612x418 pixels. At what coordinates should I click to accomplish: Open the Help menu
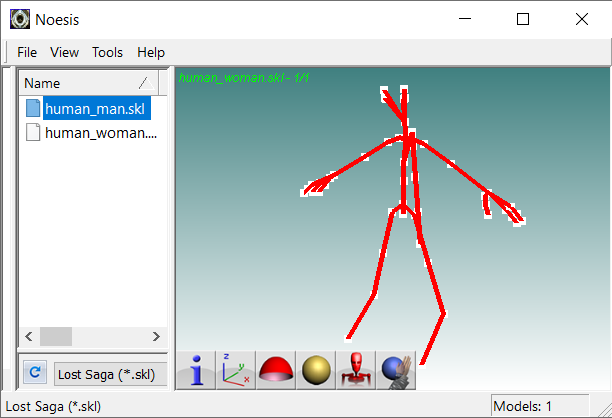click(x=151, y=52)
